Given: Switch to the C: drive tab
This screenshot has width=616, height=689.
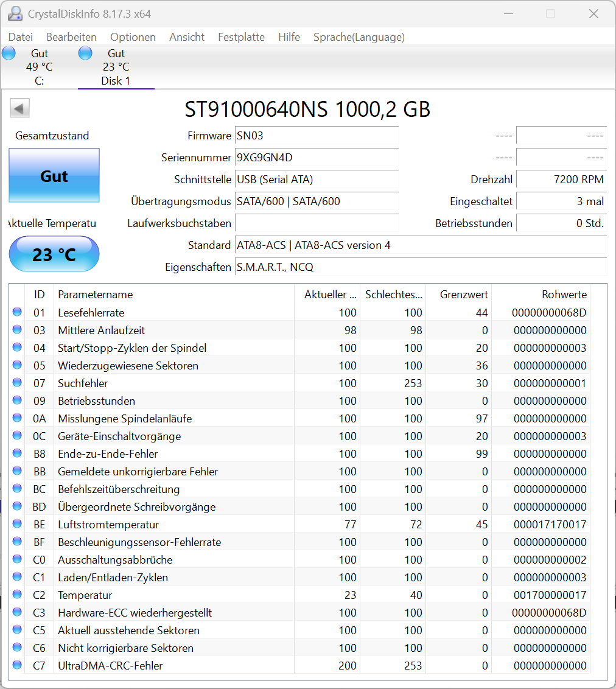Looking at the screenshot, I should [39, 67].
